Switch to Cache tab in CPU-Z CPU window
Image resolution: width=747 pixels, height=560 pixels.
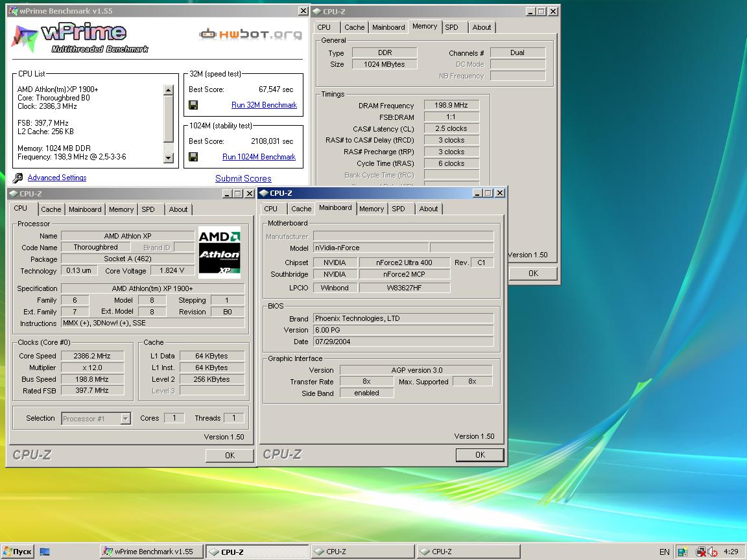[51, 209]
